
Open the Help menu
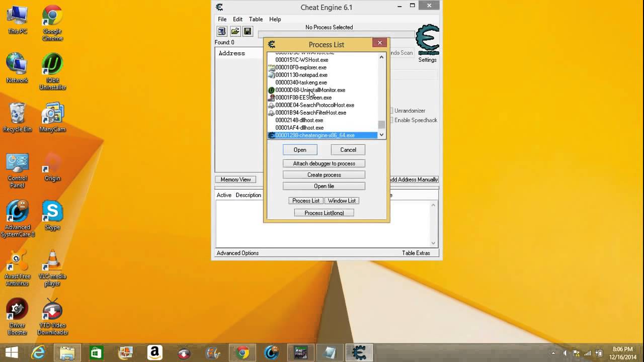(x=275, y=19)
